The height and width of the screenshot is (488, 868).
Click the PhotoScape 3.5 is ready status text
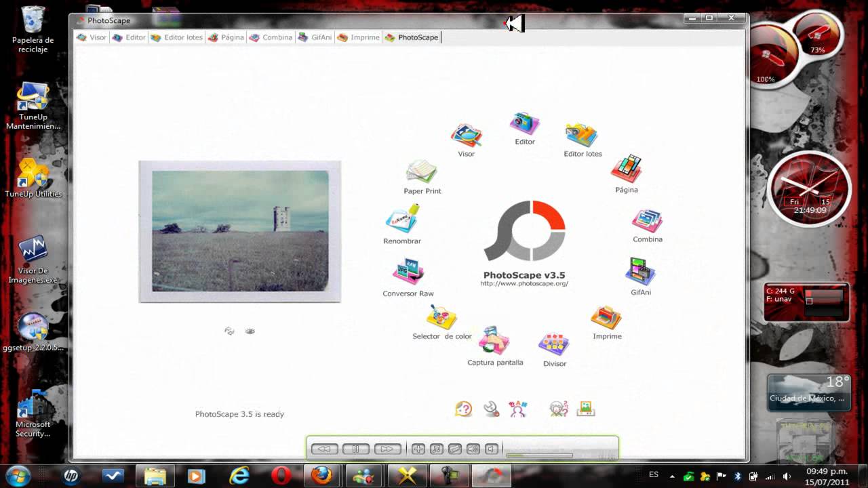[239, 414]
